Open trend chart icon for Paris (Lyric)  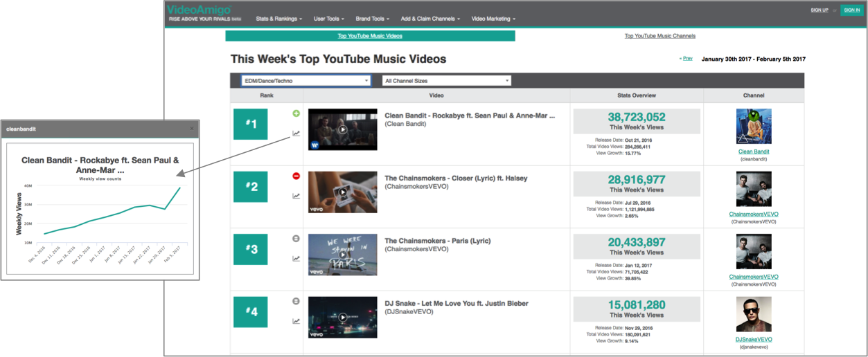click(x=296, y=259)
